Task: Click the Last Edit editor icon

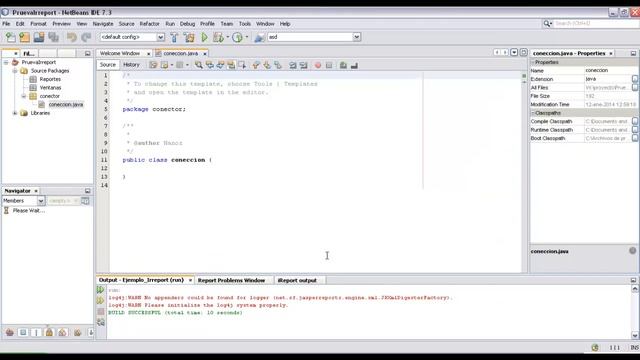Action: 153,65
